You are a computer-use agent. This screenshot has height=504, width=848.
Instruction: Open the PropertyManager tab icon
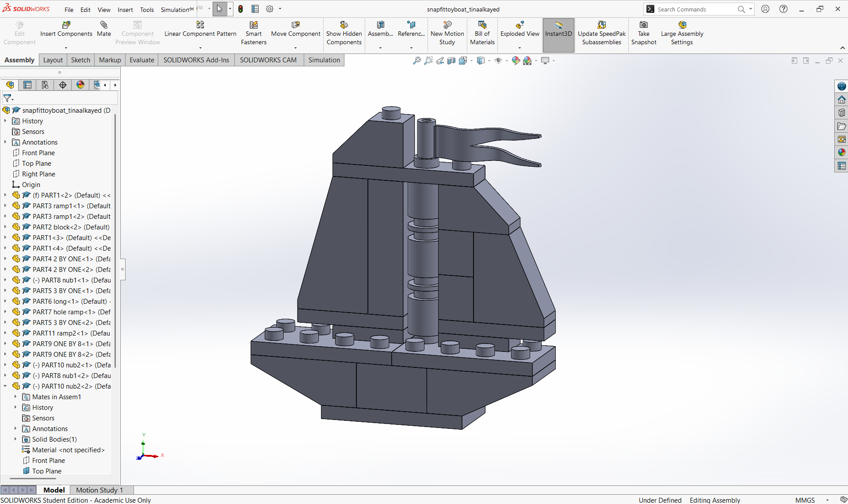click(27, 85)
